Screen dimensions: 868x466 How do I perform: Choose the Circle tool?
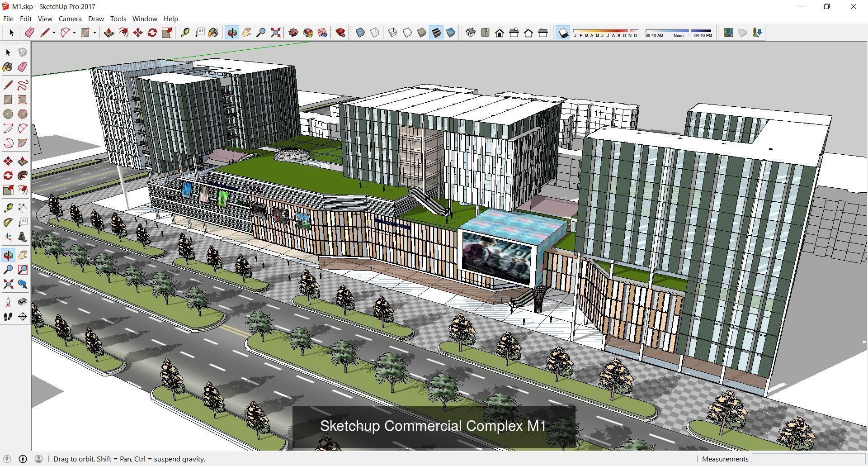[8, 114]
